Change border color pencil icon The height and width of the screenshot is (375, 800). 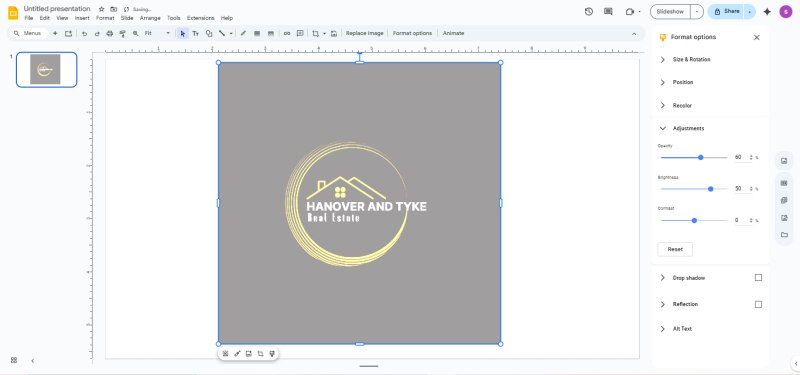[243, 33]
